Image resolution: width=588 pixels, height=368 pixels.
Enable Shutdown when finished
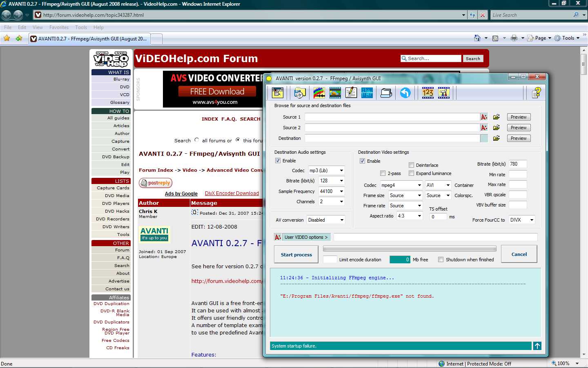tap(441, 260)
